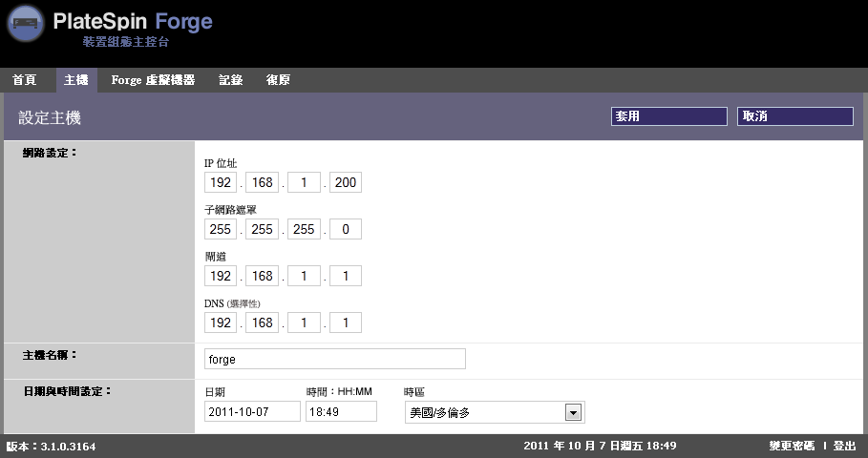Screen dimensions: 868x458
Task: Click the DNS (選擇性) field label
Action: [232, 303]
